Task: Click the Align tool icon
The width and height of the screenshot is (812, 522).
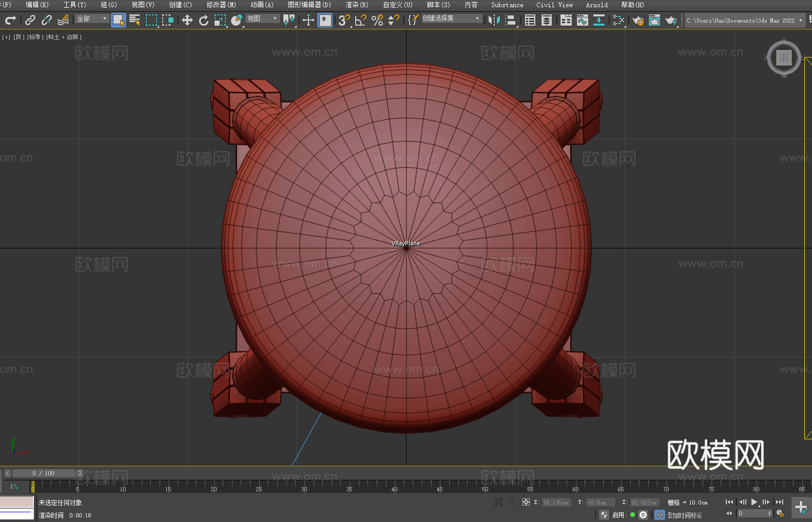Action: 511,21
